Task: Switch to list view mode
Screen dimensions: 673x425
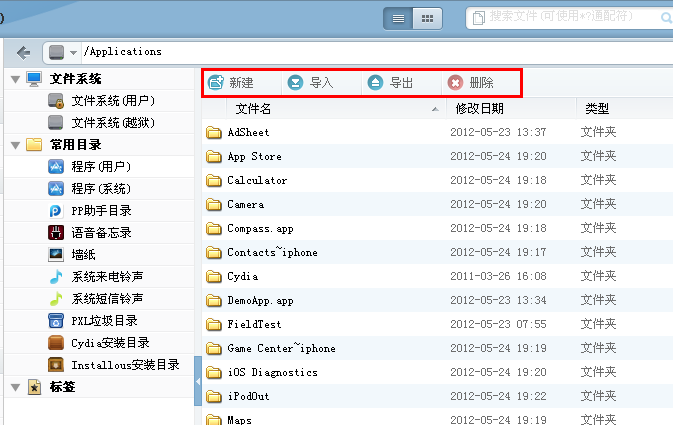Action: point(398,18)
